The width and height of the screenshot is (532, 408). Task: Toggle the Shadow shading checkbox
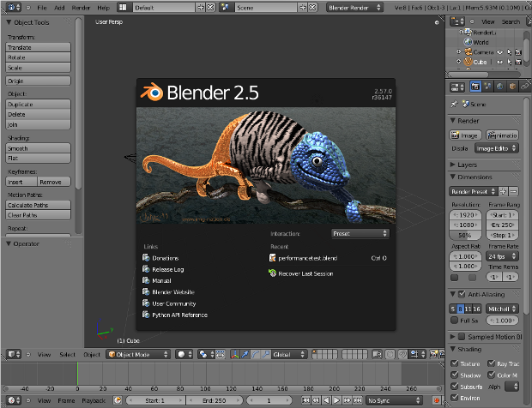[x=454, y=375]
